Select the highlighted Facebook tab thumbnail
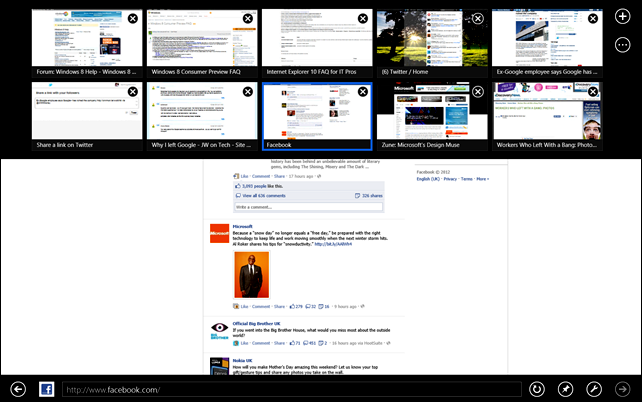The height and width of the screenshot is (402, 642). tap(317, 117)
